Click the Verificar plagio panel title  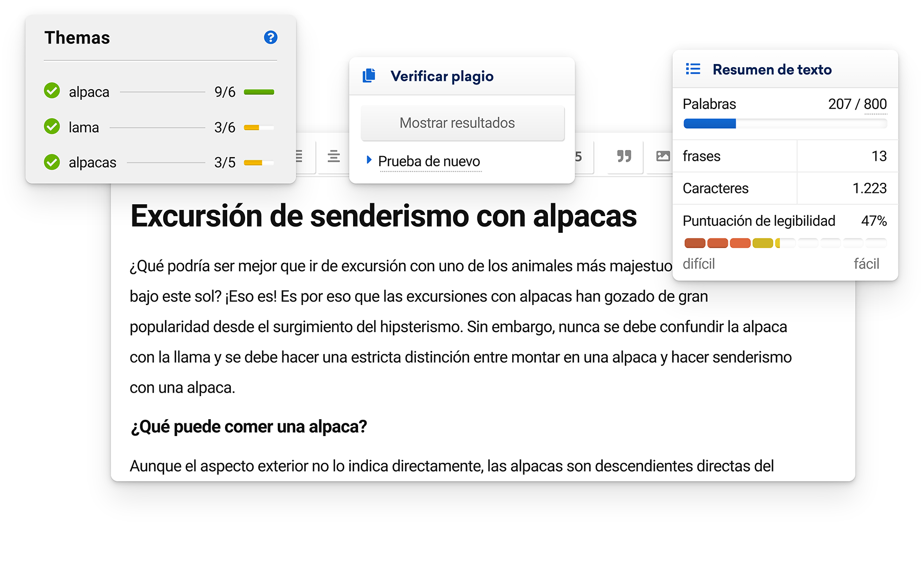click(x=442, y=76)
